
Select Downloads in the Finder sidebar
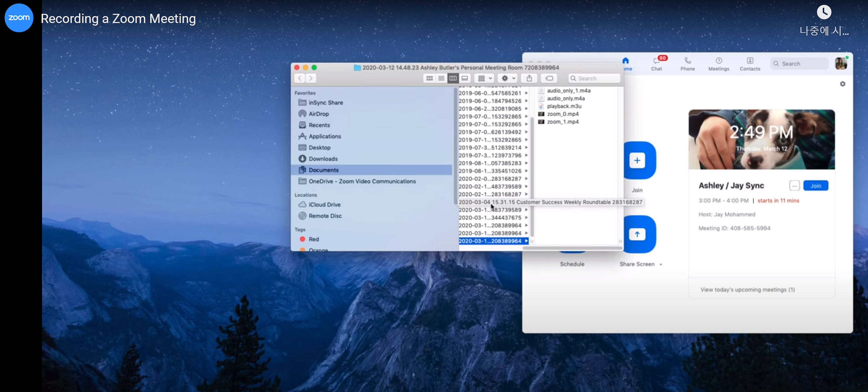(323, 159)
